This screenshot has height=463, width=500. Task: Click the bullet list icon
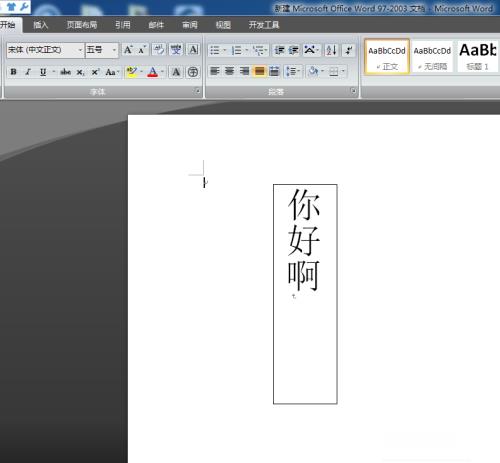[x=215, y=50]
